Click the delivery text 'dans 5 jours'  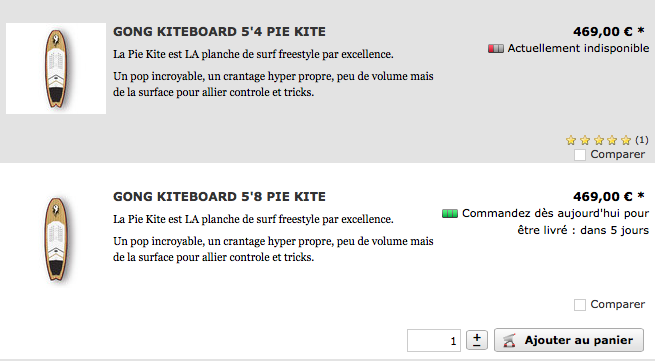coord(614,230)
